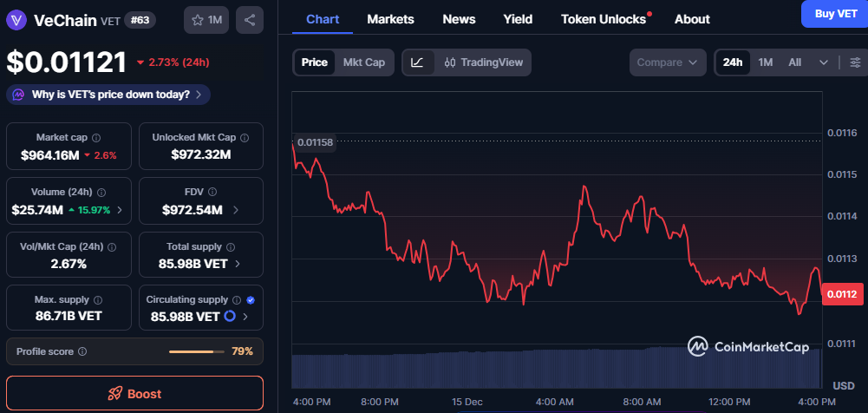Open the Compare dropdown
The height and width of the screenshot is (413, 868).
668,62
